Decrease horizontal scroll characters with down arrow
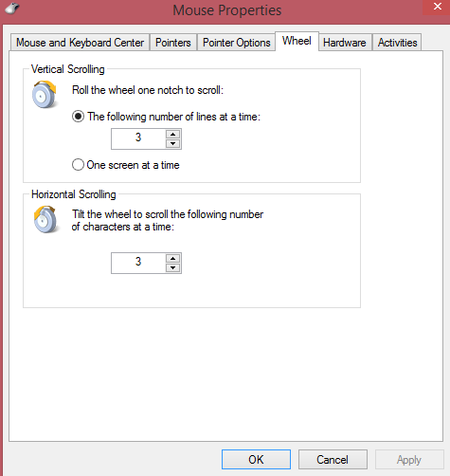Screen dimensions: 450x476 pos(172,267)
